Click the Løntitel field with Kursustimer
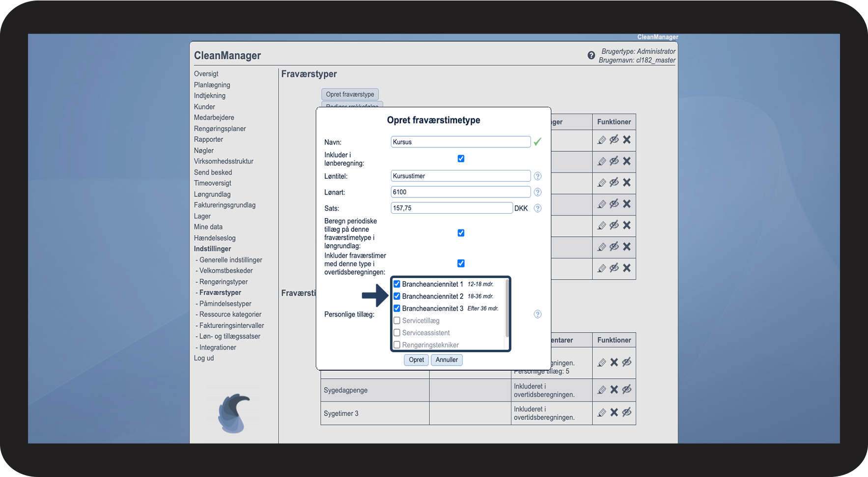 point(461,176)
